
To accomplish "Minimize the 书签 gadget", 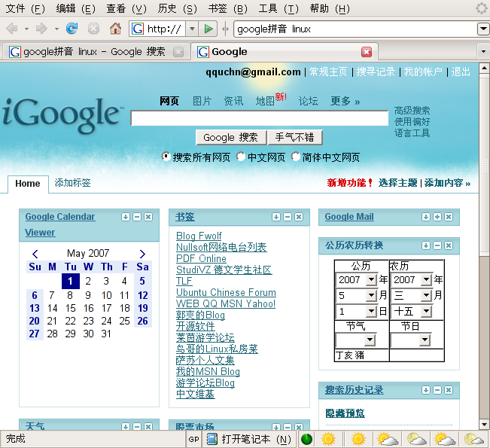I will tap(288, 217).
